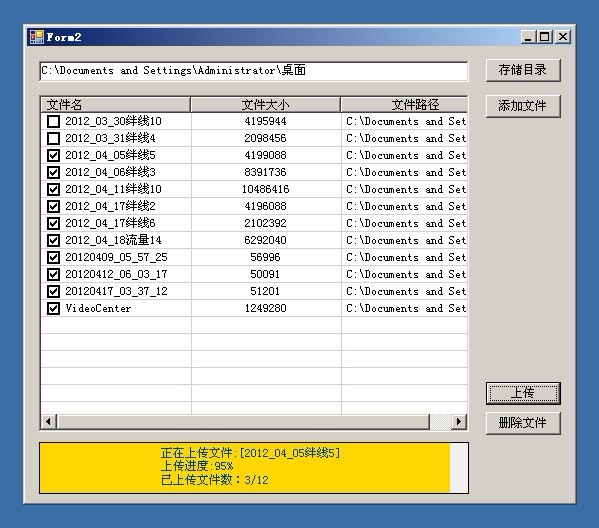Check the 2012_03_31绊线4 file checkbox
This screenshot has height=528, width=599.
coord(53,138)
